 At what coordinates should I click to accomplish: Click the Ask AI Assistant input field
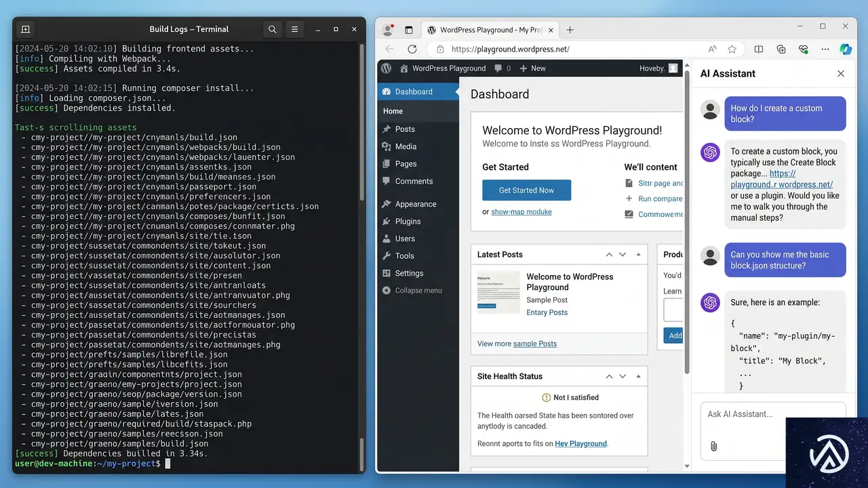772,414
